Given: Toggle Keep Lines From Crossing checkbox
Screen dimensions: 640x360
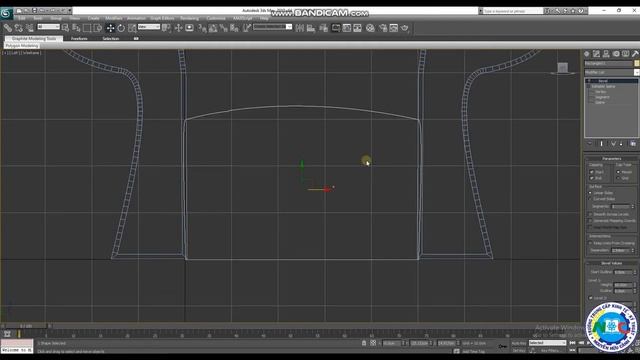Looking at the screenshot, I should (590, 243).
